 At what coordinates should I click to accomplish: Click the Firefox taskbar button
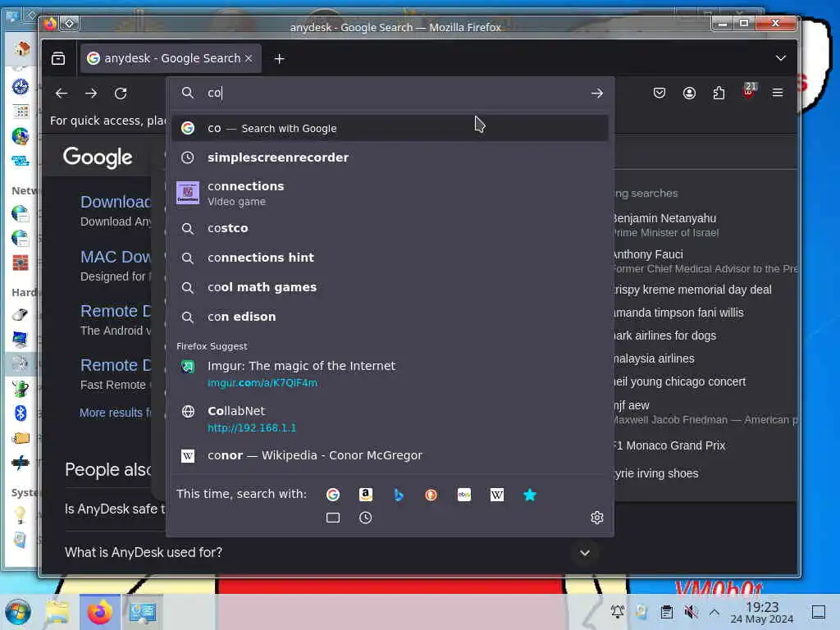[100, 612]
